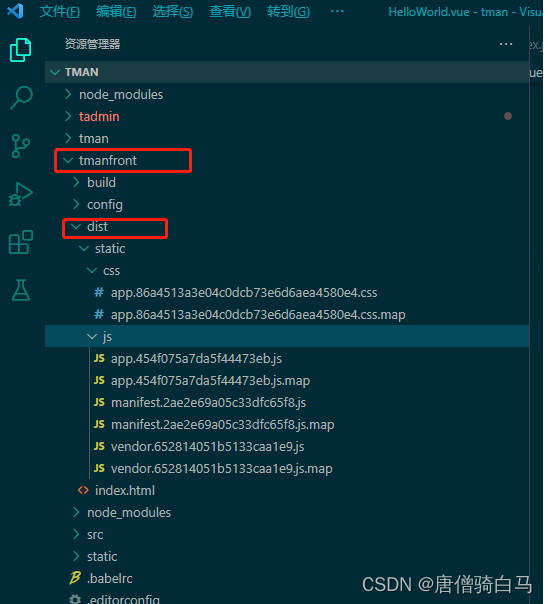Open the Run and Debug view icon
This screenshot has width=548, height=604.
coord(20,194)
